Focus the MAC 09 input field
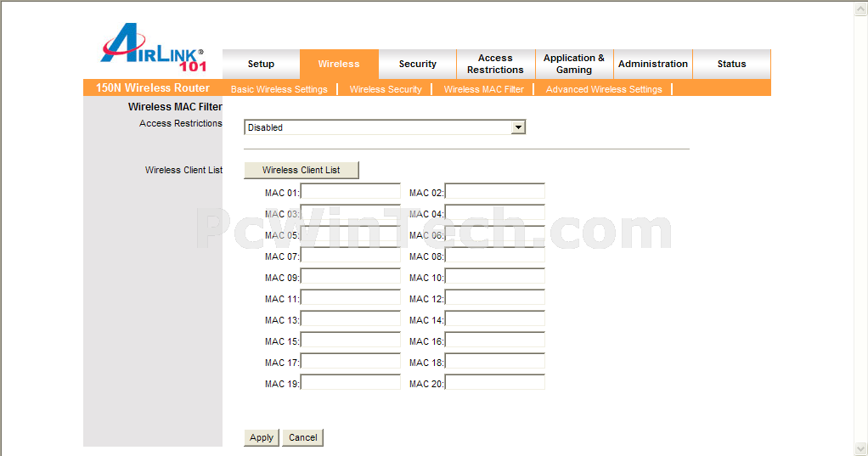Viewport: 868px width, 456px height. [351, 276]
